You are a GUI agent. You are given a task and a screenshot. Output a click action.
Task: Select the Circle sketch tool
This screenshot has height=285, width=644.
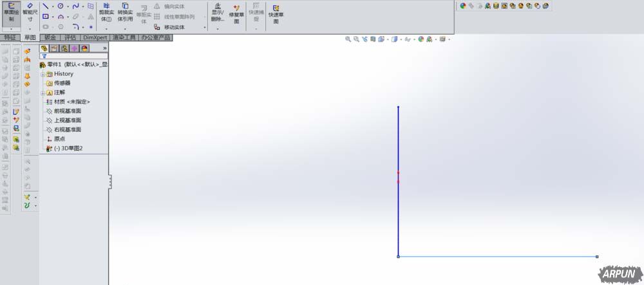click(x=61, y=6)
